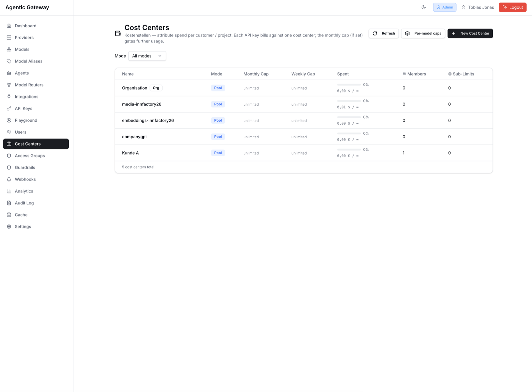This screenshot has width=532, height=392.
Task: Click Kunde A members count 1
Action: (x=404, y=153)
